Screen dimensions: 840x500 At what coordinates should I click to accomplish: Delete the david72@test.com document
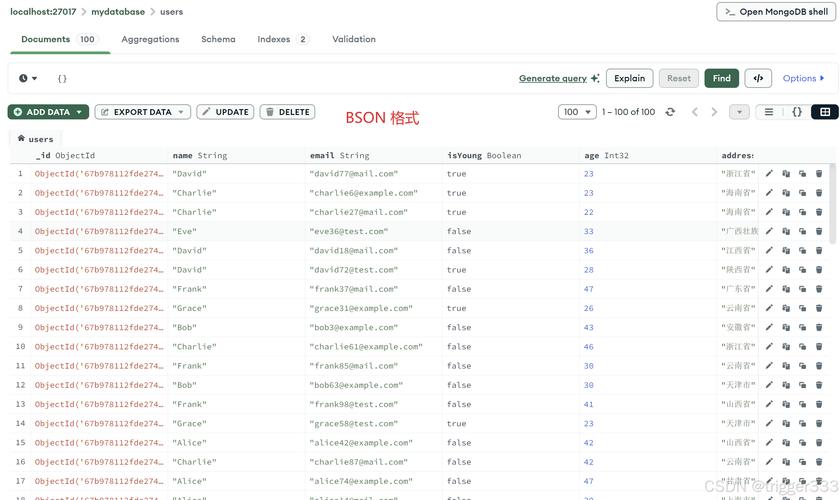tap(819, 270)
